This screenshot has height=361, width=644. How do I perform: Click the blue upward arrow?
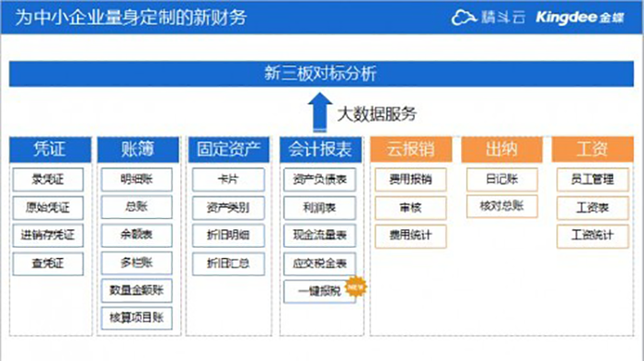click(x=320, y=112)
